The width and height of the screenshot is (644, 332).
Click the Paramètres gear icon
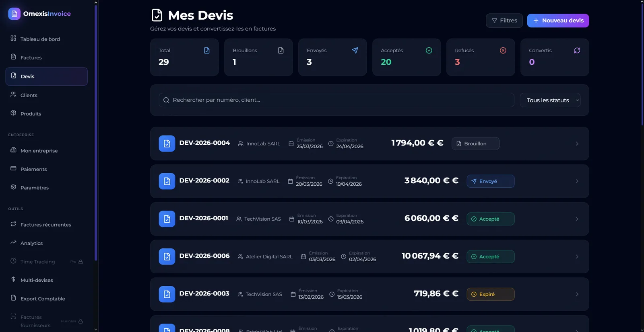tap(13, 187)
